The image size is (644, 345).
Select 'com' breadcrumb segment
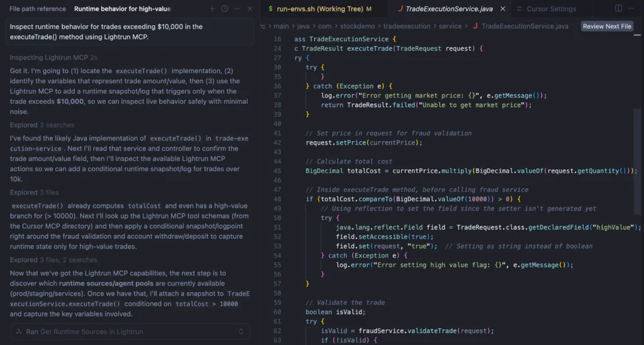325,26
